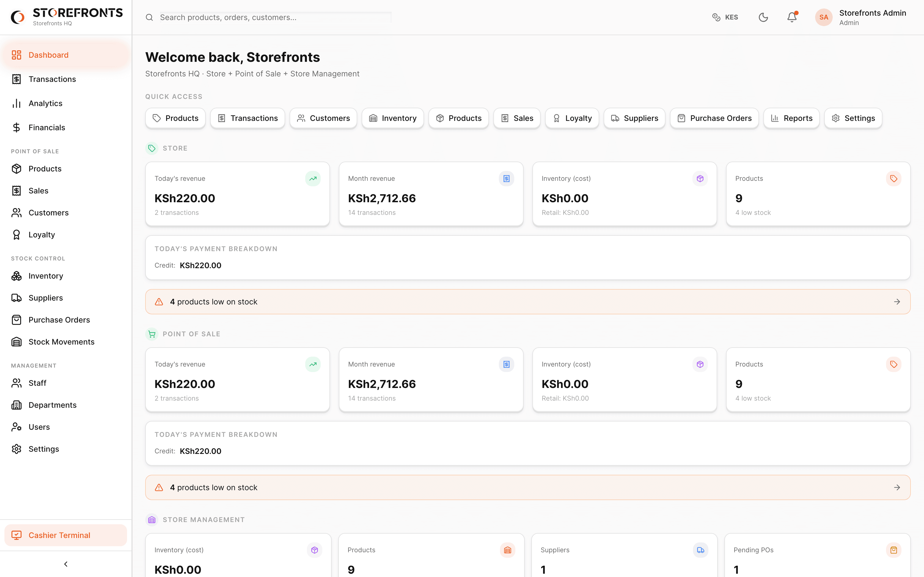Image resolution: width=924 pixels, height=577 pixels.
Task: Open the Storefronts Admin profile avatar
Action: click(824, 17)
